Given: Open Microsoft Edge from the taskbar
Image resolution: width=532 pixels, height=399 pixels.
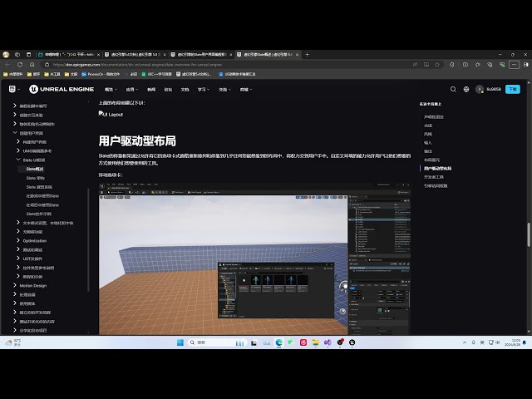Looking at the screenshot, I should [279, 342].
